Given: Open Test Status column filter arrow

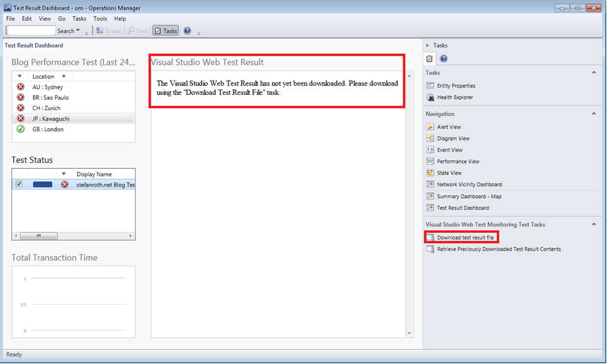Looking at the screenshot, I should coord(64,174).
